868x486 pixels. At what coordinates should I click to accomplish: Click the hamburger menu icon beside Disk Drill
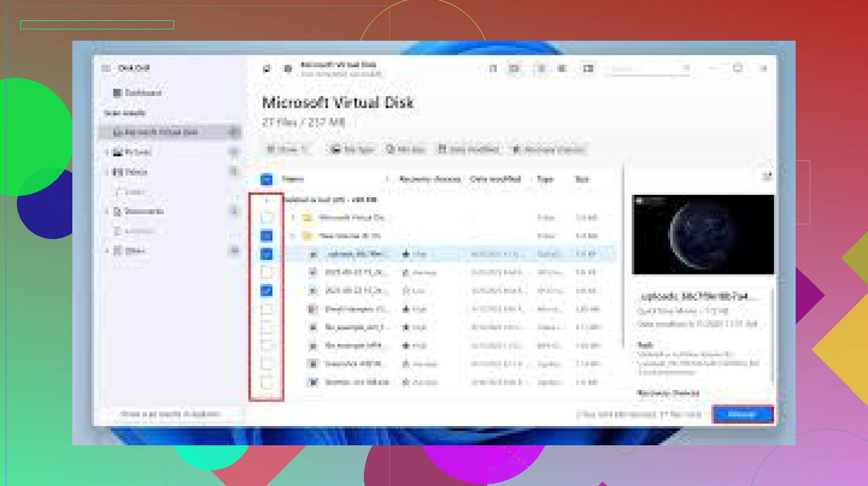106,68
